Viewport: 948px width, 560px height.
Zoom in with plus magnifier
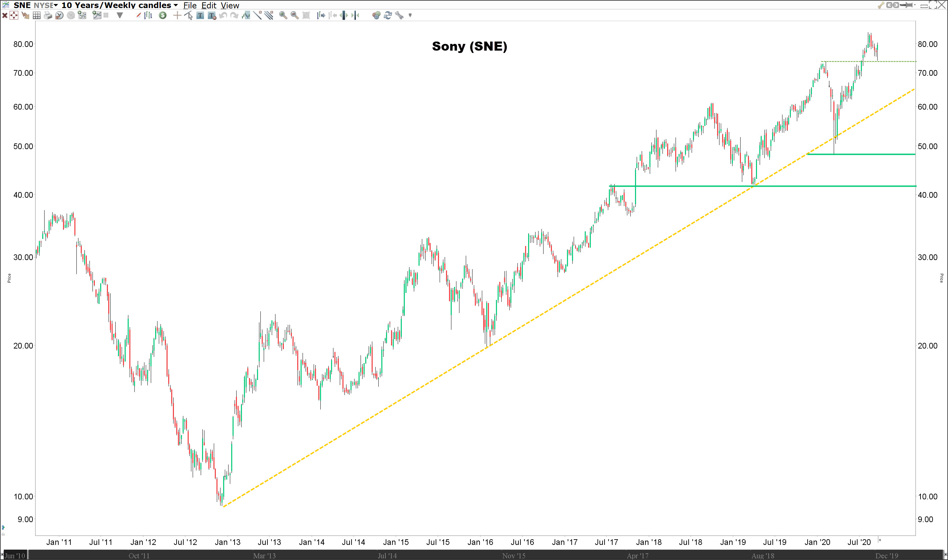[283, 15]
